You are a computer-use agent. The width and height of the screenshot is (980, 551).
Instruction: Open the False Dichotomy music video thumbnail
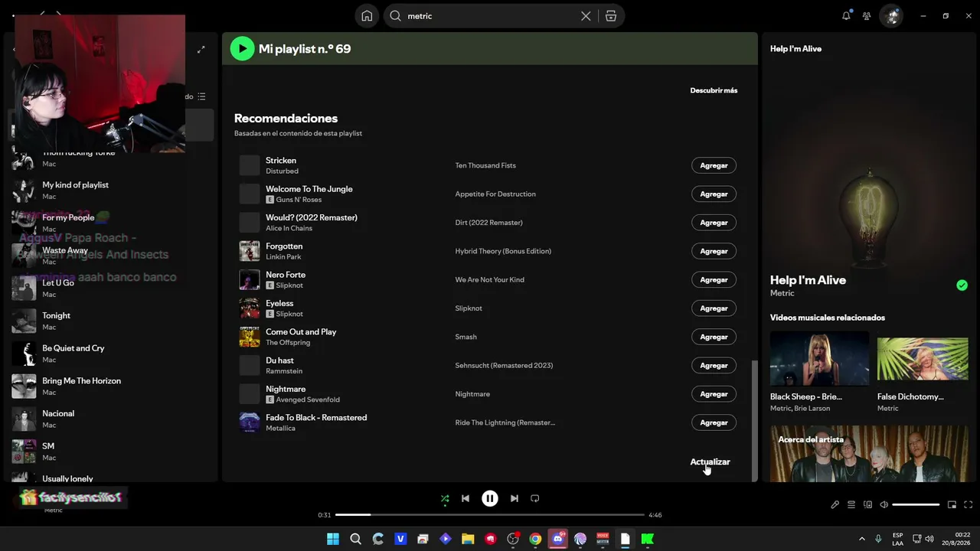click(923, 358)
